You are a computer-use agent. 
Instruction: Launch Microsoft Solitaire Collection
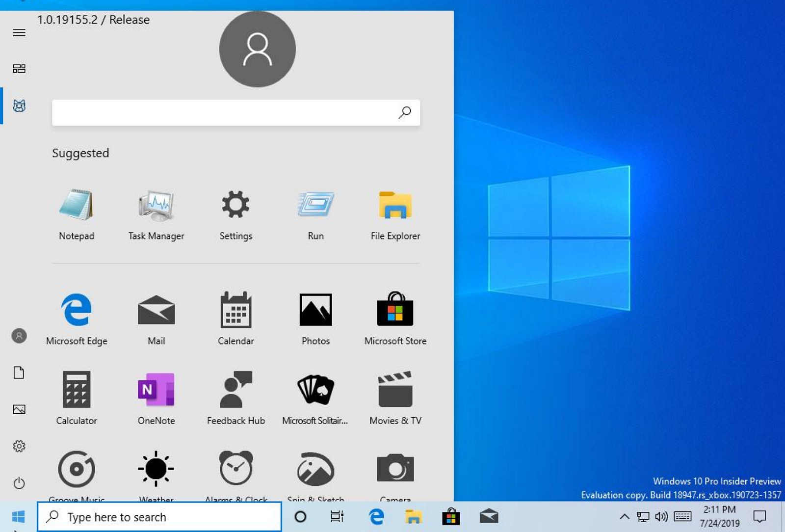click(x=315, y=399)
